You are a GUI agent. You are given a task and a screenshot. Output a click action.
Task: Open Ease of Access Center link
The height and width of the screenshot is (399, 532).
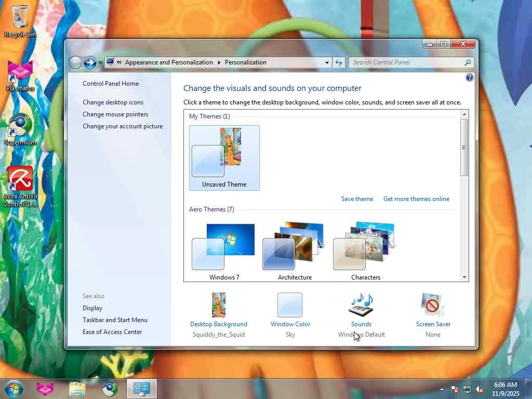coord(112,332)
